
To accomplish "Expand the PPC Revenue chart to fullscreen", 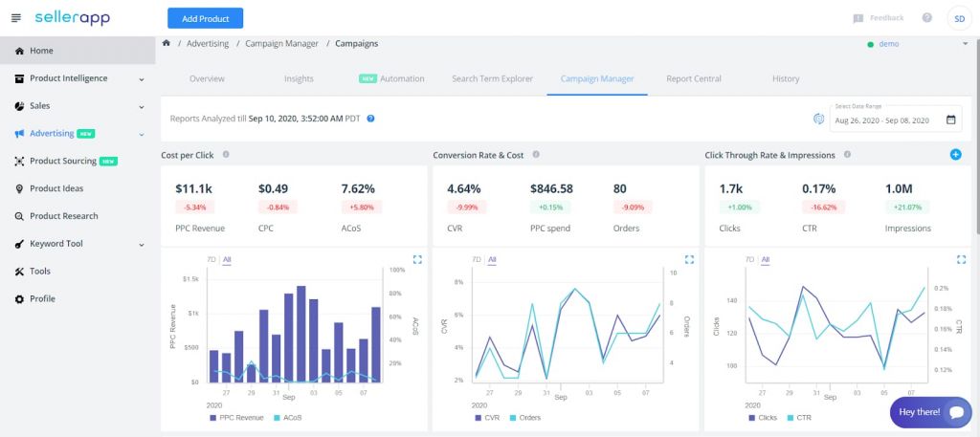I will (417, 259).
